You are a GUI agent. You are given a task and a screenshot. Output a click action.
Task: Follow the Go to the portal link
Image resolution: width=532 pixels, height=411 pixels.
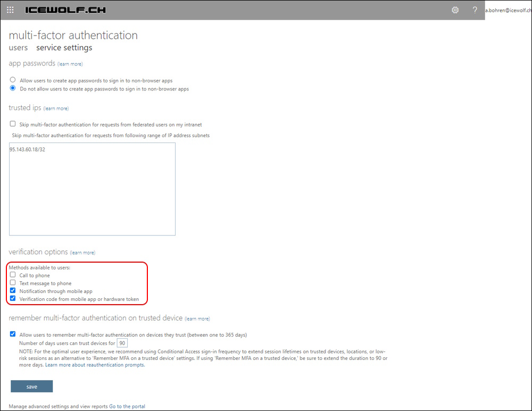click(127, 406)
